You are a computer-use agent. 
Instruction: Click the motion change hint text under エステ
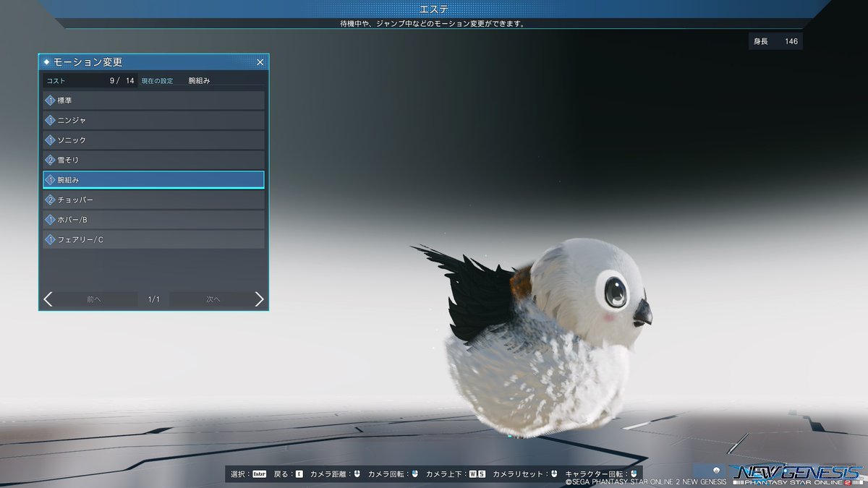pos(433,24)
